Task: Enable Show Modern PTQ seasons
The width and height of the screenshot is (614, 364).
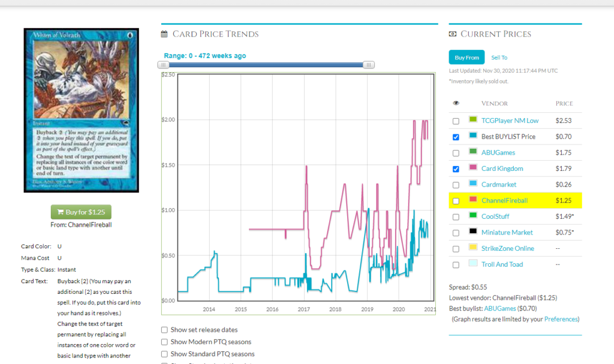Action: click(164, 342)
